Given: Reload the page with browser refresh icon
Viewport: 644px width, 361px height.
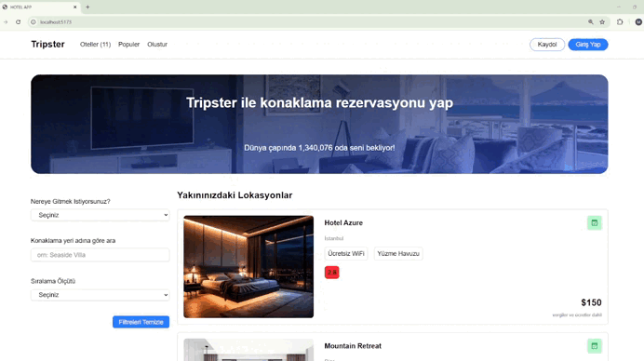Looking at the screenshot, I should [18, 22].
